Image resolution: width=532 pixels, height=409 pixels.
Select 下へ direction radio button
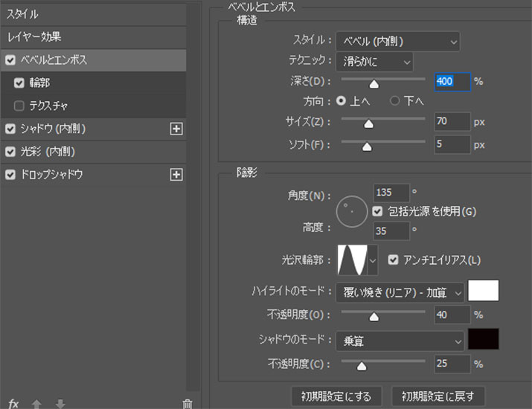point(394,100)
